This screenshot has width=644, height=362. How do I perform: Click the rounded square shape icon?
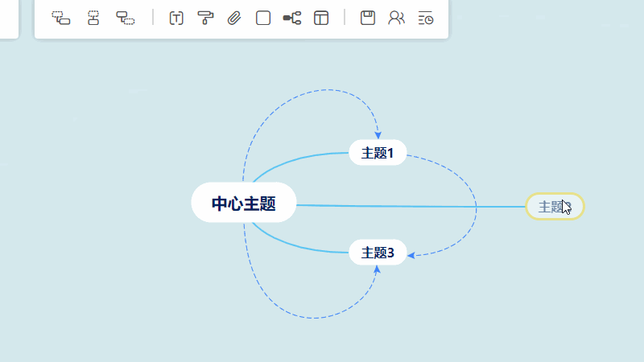[x=263, y=18]
